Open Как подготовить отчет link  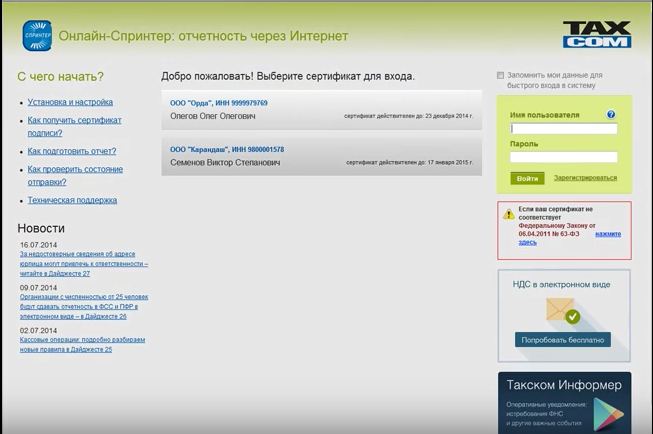[x=72, y=151]
